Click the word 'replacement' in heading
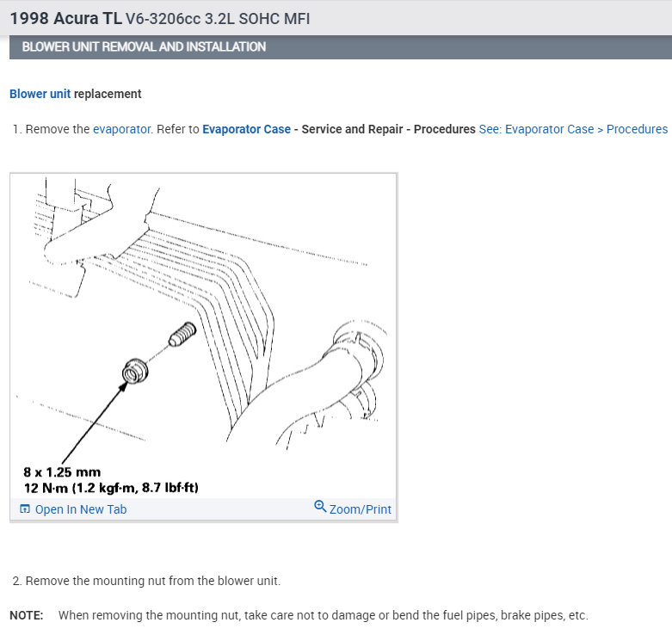 pyautogui.click(x=108, y=94)
